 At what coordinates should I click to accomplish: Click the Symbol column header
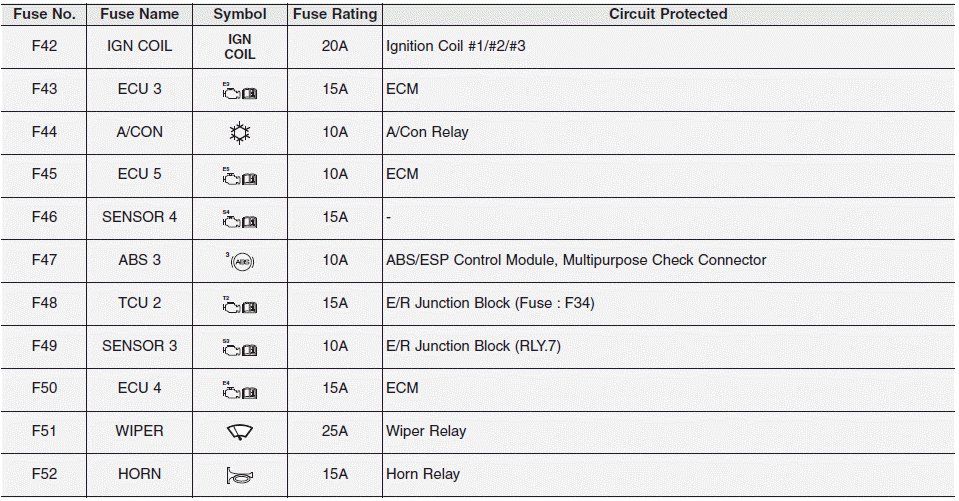pos(240,14)
